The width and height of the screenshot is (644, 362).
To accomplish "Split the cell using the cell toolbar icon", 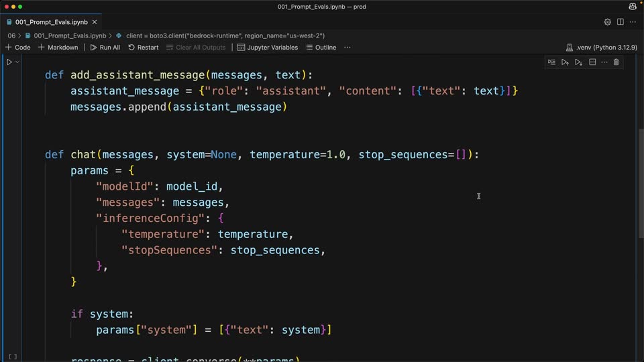I will point(592,62).
